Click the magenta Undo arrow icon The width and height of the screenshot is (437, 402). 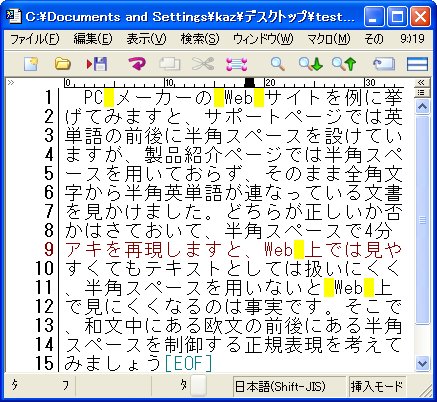(137, 64)
